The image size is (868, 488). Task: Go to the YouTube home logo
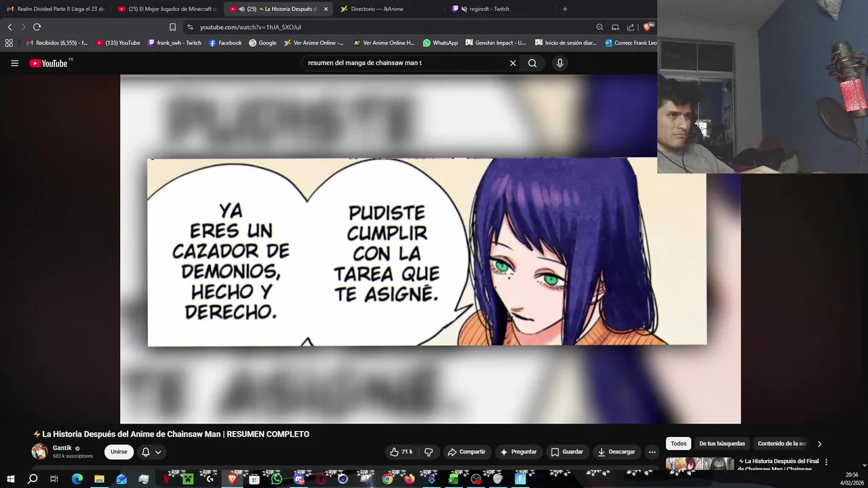click(49, 63)
